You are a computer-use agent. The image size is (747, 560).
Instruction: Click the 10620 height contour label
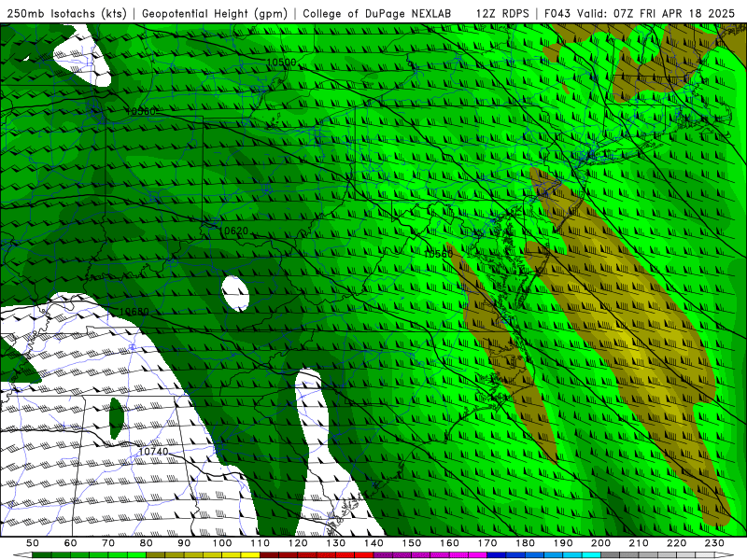click(233, 231)
